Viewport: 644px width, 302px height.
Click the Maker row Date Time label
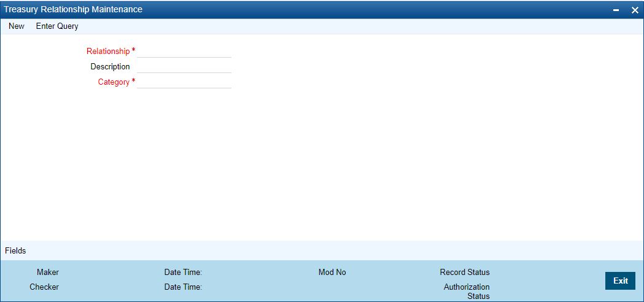[x=183, y=272]
